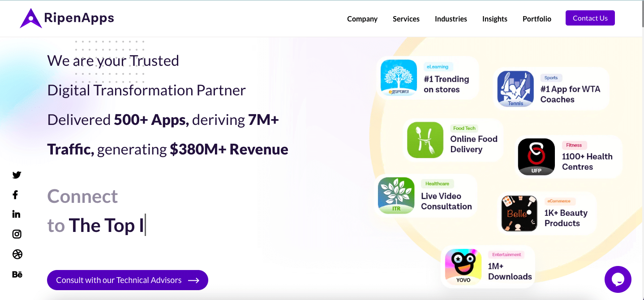
Task: Click the '1K+ Beauty Products' text
Action: [x=566, y=218]
